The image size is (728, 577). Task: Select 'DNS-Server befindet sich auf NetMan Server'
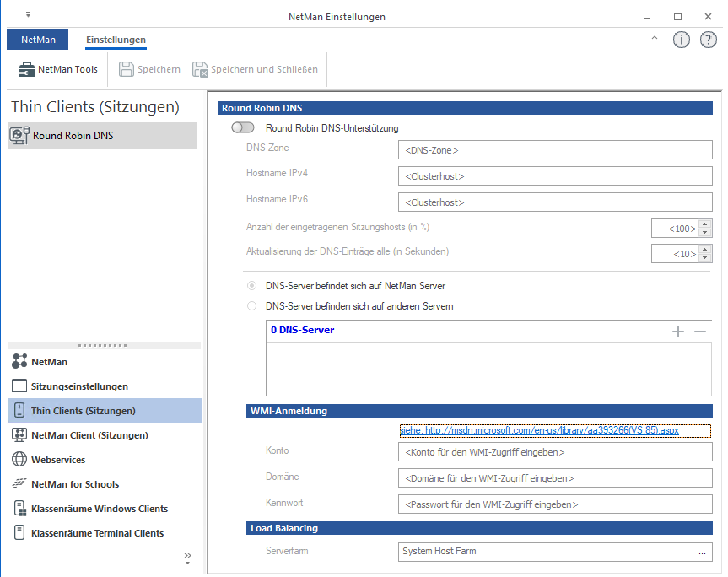tap(251, 286)
